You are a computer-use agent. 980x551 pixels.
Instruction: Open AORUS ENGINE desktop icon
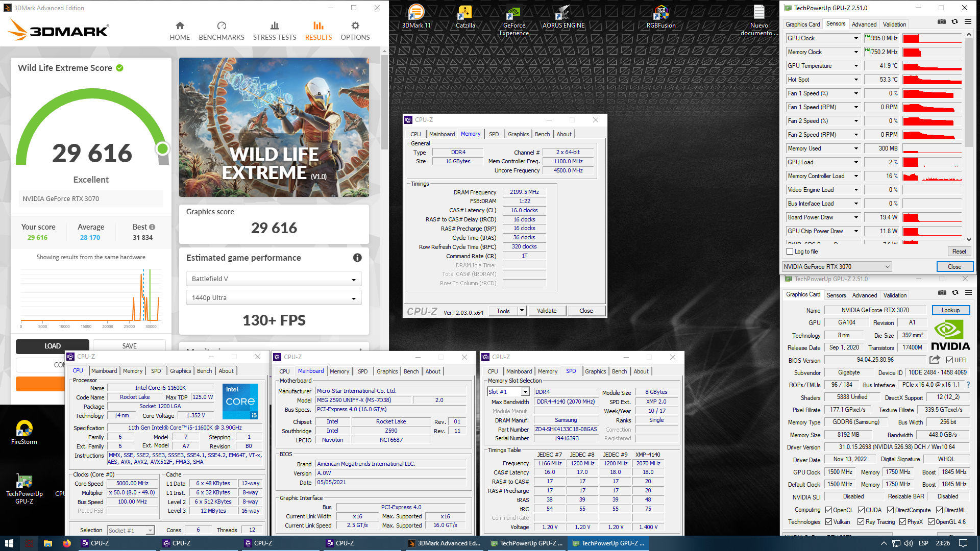(x=563, y=16)
